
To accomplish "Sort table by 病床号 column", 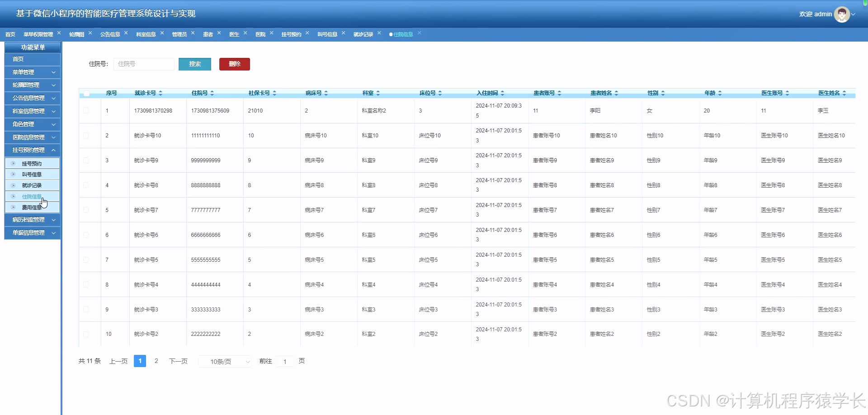I will pos(326,93).
